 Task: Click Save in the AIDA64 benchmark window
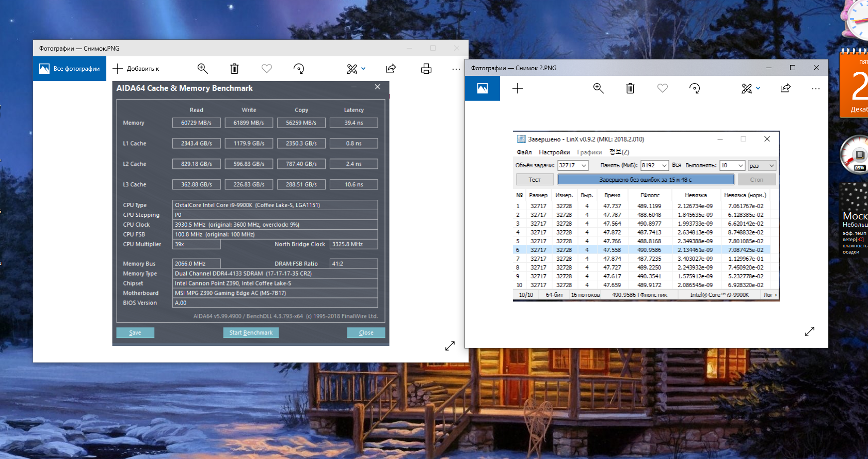pos(135,333)
